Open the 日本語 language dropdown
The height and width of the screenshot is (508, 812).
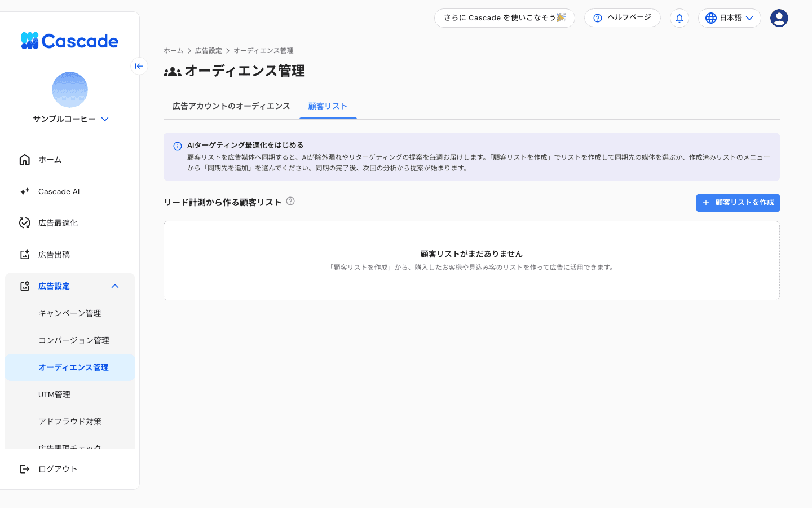pos(730,18)
